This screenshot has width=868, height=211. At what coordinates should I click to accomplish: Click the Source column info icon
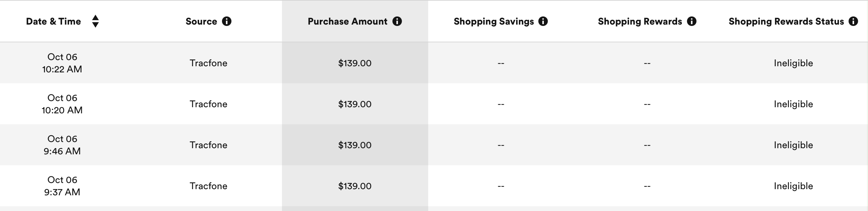227,22
